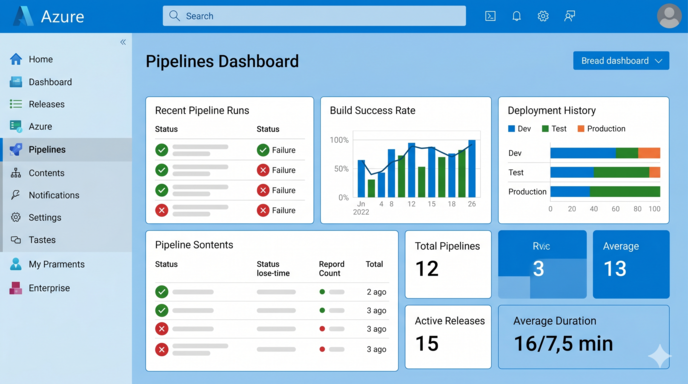Click the Pipelines rocket icon in sidebar
This screenshot has height=384, width=688.
[16, 150]
